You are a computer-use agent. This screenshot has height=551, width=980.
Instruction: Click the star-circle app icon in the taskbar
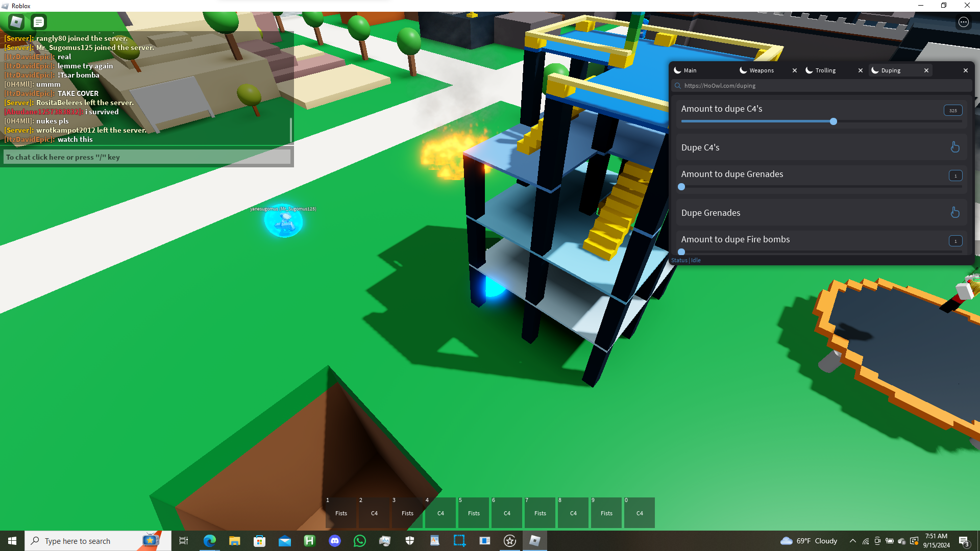pyautogui.click(x=509, y=541)
